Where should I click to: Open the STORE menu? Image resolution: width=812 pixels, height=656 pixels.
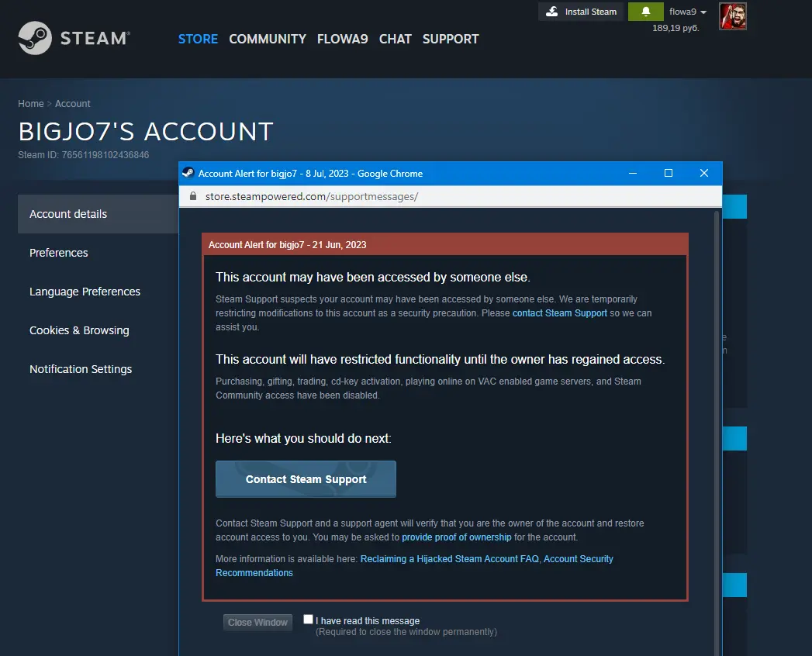[x=198, y=39]
